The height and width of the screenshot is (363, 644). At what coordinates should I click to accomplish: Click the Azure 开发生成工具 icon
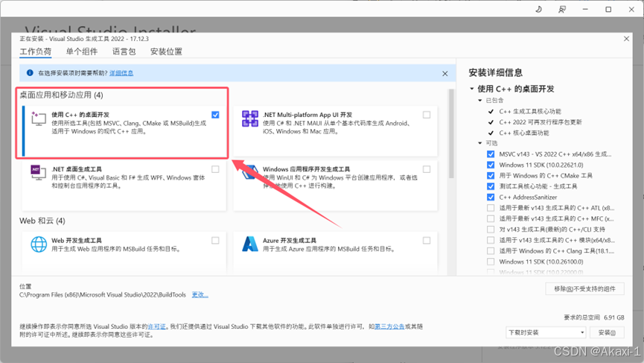click(x=249, y=244)
